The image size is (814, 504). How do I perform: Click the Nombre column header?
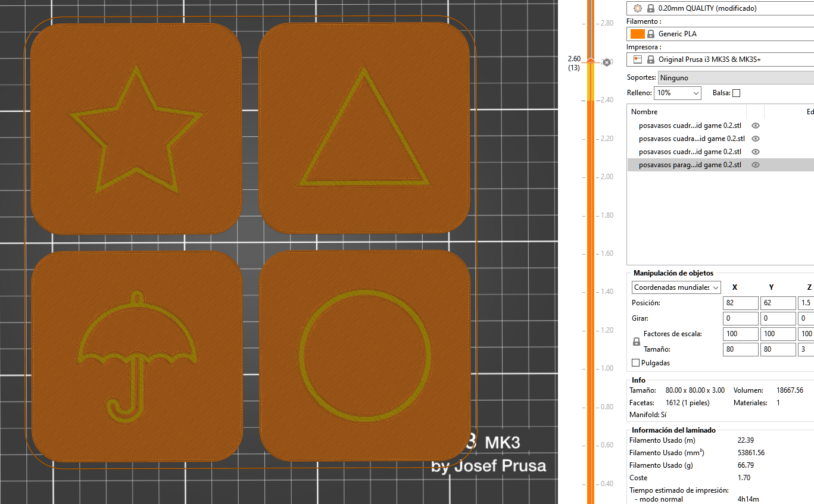pos(687,112)
